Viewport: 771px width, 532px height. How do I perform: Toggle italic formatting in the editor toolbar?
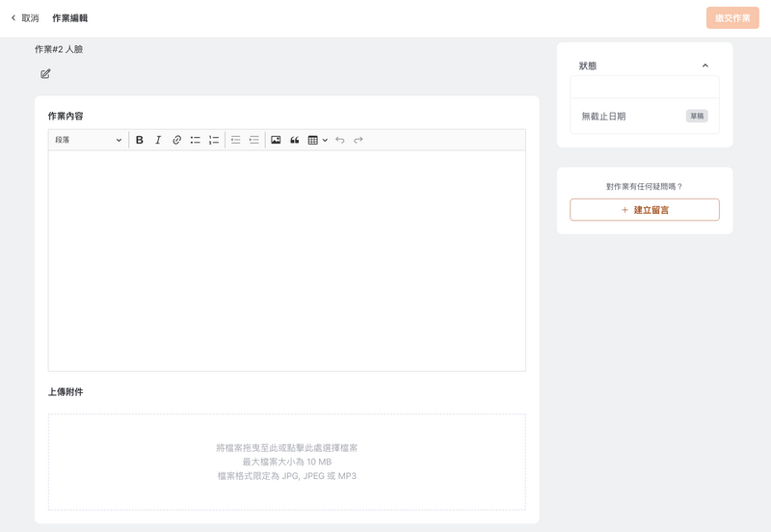[x=158, y=140]
